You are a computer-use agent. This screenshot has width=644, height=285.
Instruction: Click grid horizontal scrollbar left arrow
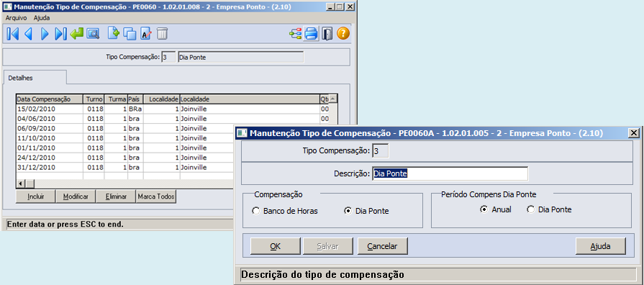tap(21, 184)
